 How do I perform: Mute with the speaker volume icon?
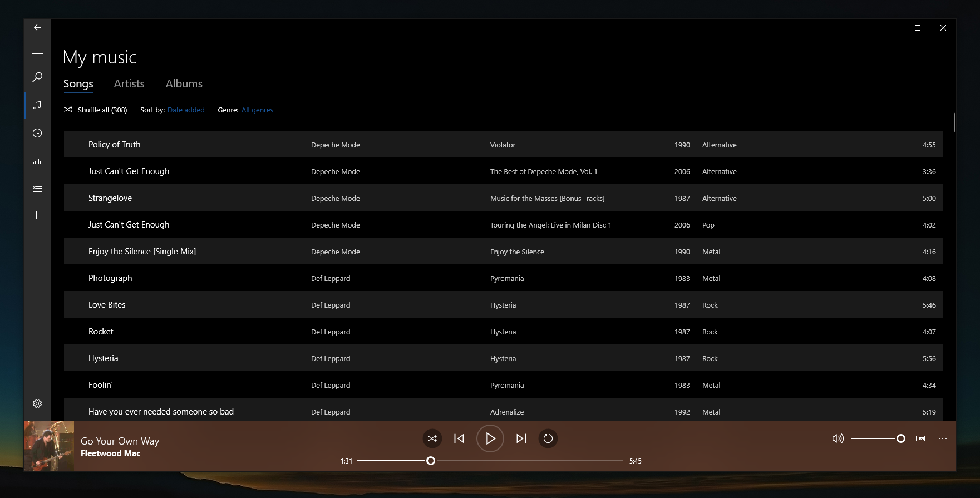click(x=838, y=438)
